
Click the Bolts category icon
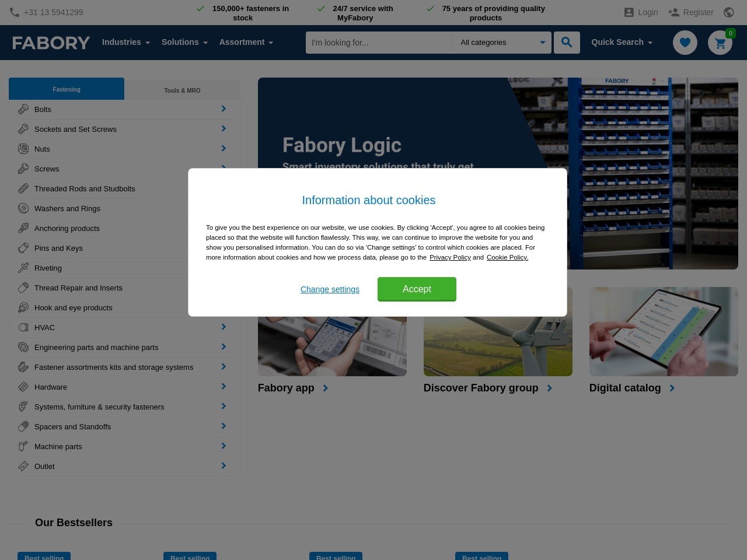click(23, 109)
